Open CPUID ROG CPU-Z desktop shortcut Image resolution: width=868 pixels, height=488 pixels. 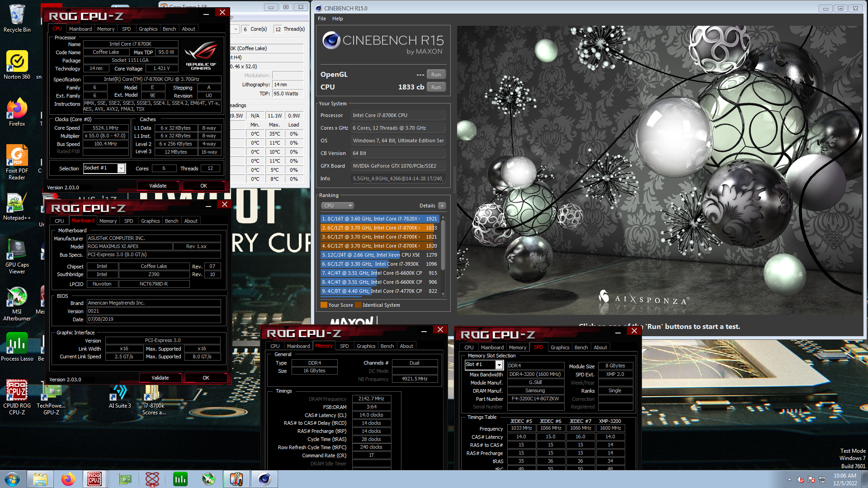pyautogui.click(x=17, y=397)
